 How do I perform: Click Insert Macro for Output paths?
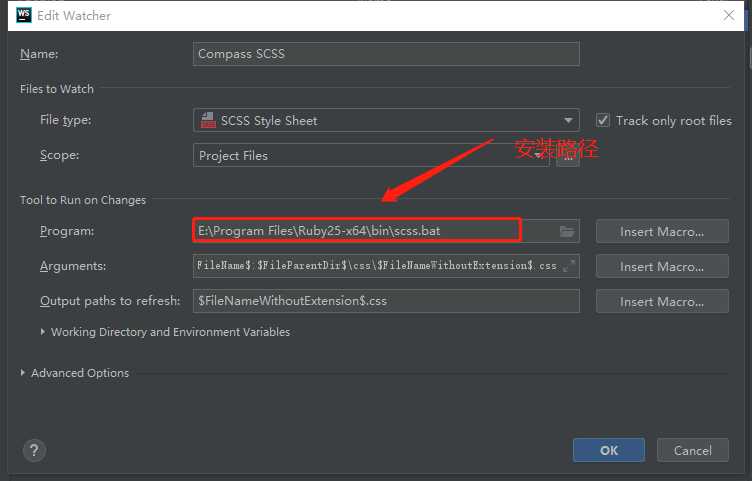point(662,301)
